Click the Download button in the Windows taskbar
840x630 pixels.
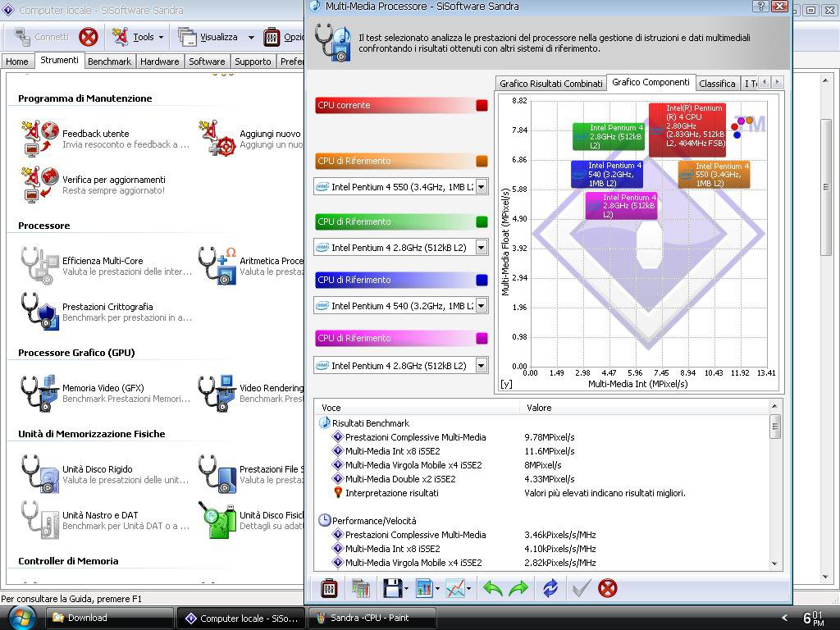click(110, 619)
